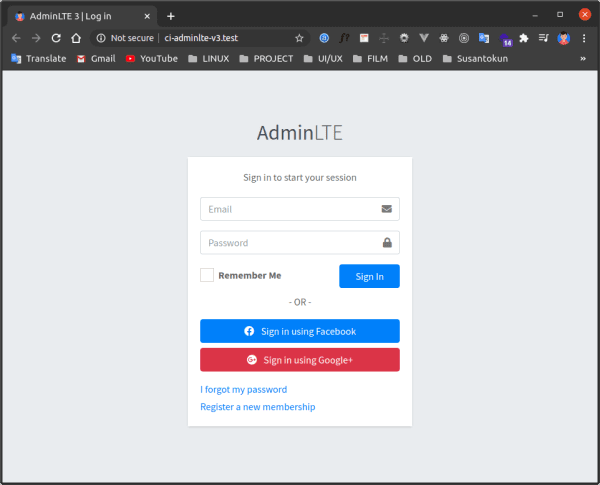Click the envelope icon in Email field
Viewport: 600px width, 485px height.
tap(387, 209)
